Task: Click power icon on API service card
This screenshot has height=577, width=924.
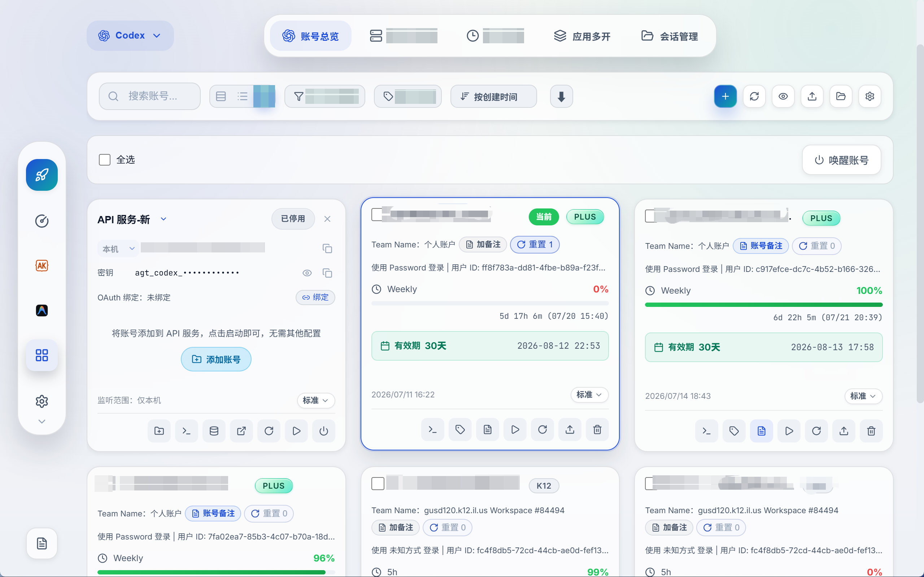Action: [323, 431]
